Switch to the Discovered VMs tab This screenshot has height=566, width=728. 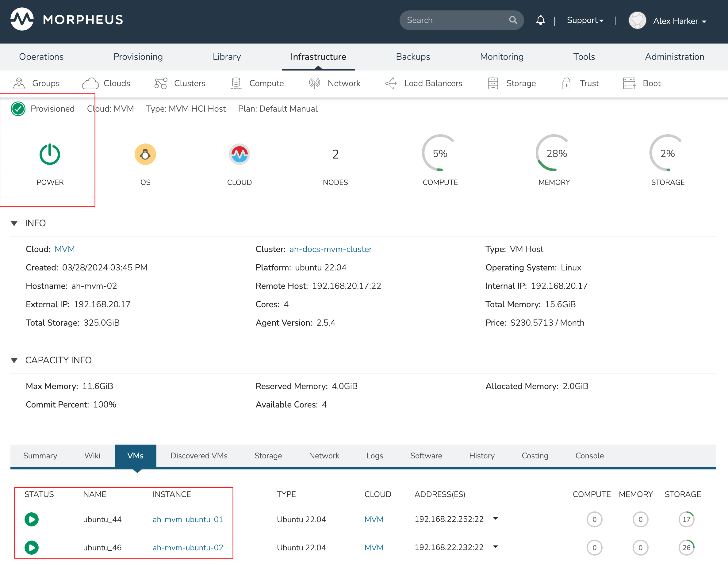(199, 456)
